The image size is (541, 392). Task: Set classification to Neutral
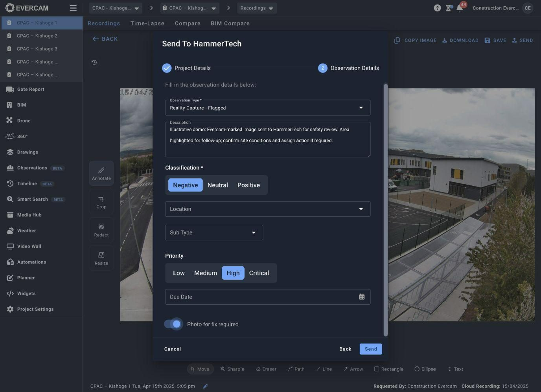(217, 185)
